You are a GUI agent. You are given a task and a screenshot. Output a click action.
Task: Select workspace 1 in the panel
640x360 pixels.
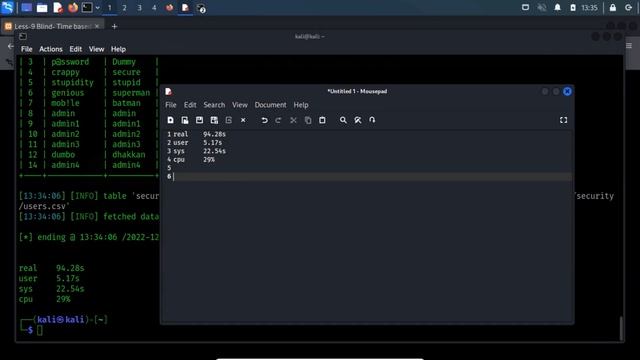click(x=109, y=8)
